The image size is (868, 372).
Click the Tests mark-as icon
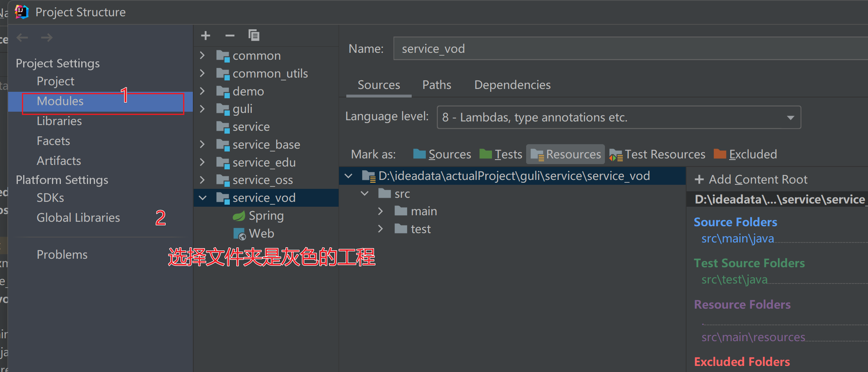pos(501,154)
